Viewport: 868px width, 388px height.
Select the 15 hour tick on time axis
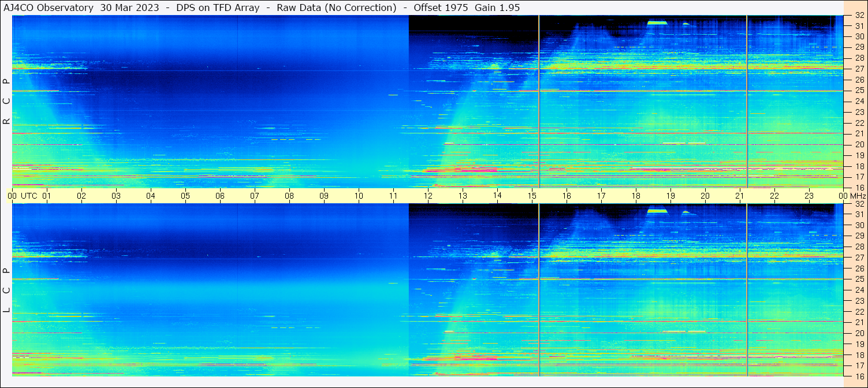click(532, 196)
